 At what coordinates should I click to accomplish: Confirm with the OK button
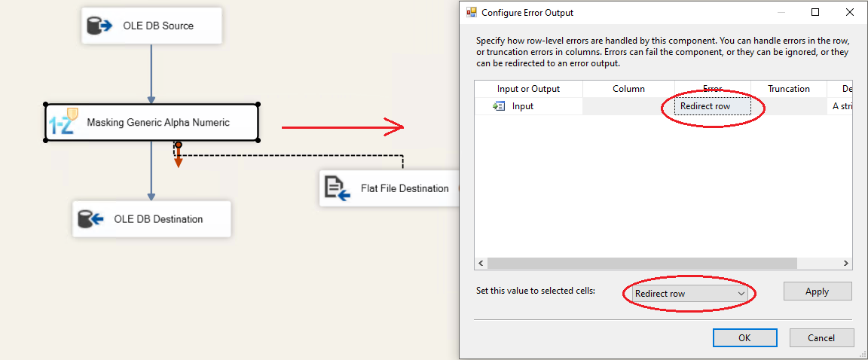click(744, 338)
